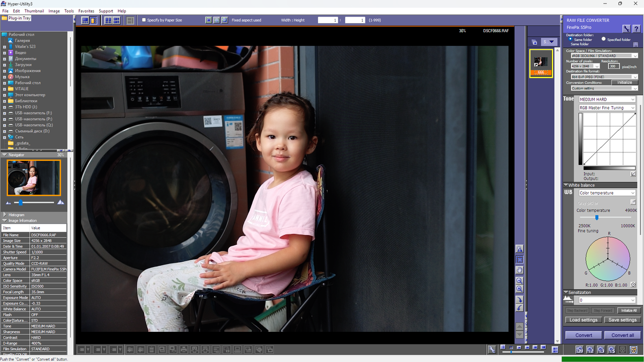Click the Resolution input field
The image size is (644, 362).
pyautogui.click(x=614, y=66)
